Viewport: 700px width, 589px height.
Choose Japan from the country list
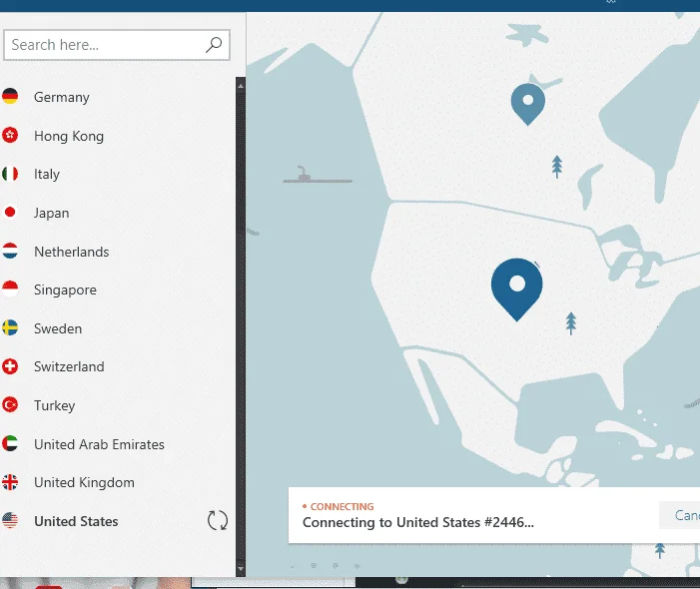pos(51,213)
